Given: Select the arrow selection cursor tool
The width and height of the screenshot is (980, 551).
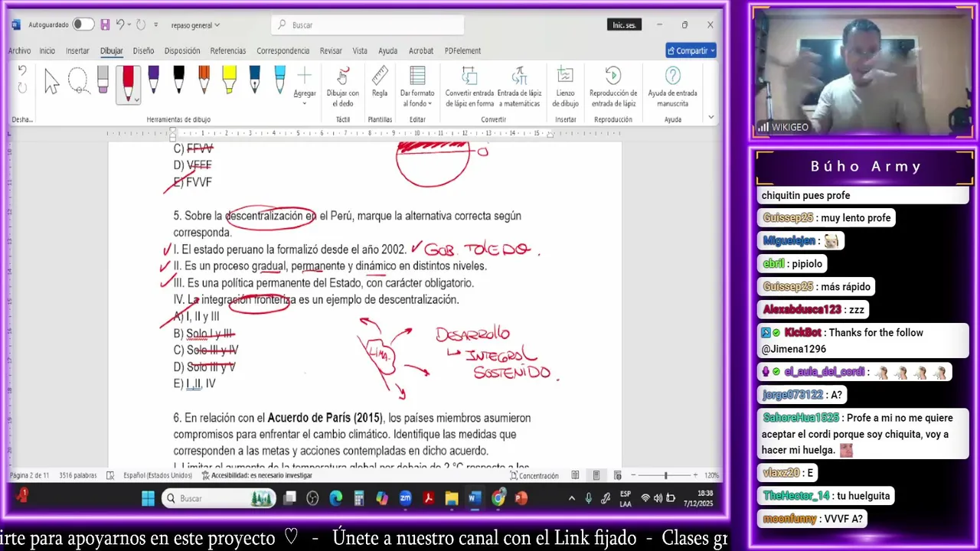Looking at the screenshot, I should [51, 81].
